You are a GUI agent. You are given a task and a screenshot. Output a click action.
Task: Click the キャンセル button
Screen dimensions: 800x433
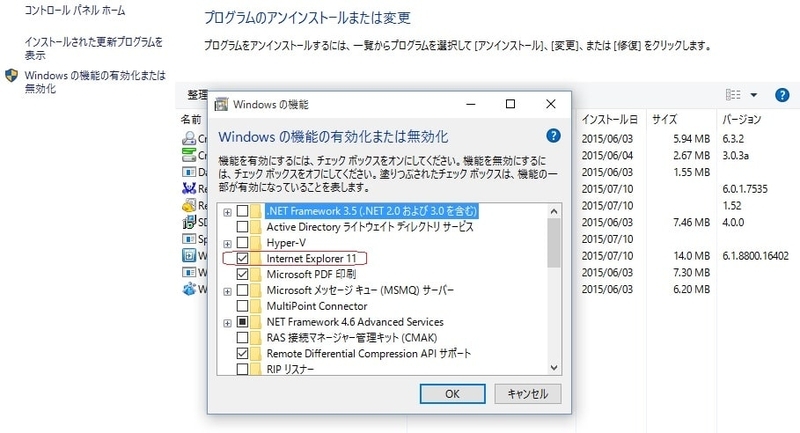pos(528,394)
